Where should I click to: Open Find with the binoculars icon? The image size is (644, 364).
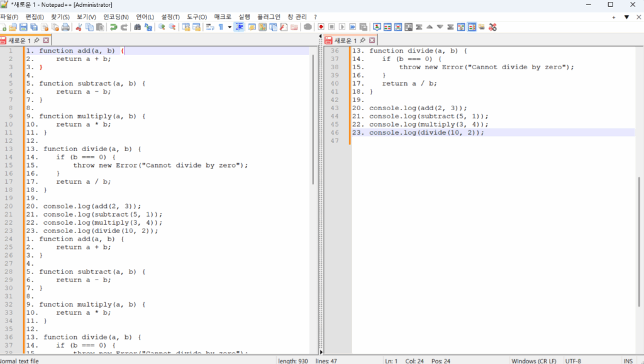tap(138, 27)
